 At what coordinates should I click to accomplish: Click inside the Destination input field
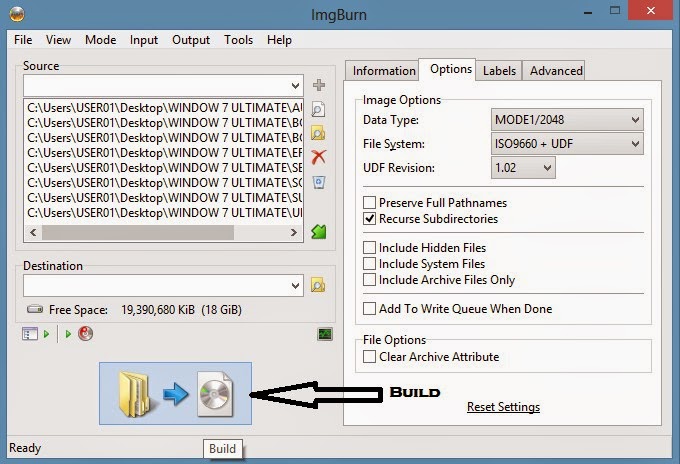coord(157,286)
